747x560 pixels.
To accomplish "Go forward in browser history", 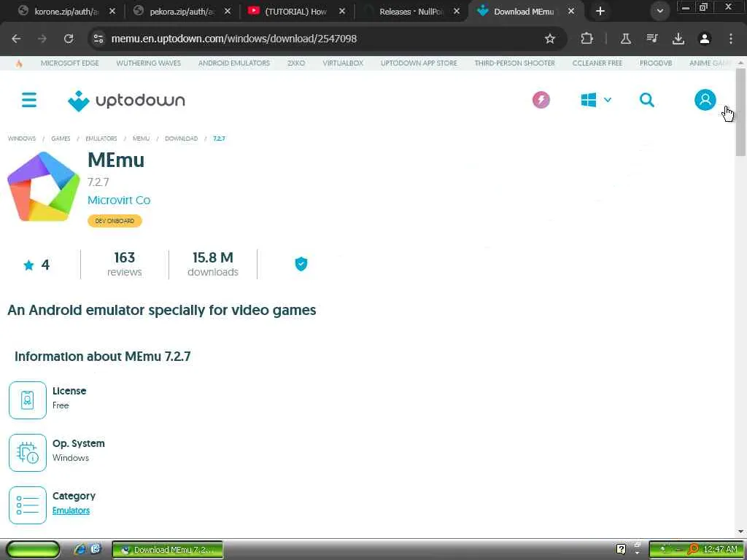I will click(x=42, y=39).
